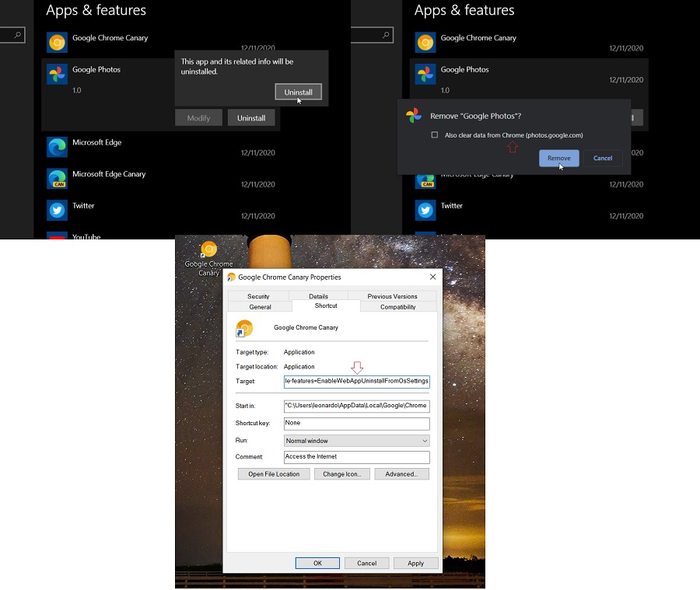Image resolution: width=700 pixels, height=590 pixels.
Task: Click the Twitter bird icon in the left Apps list
Action: [57, 210]
